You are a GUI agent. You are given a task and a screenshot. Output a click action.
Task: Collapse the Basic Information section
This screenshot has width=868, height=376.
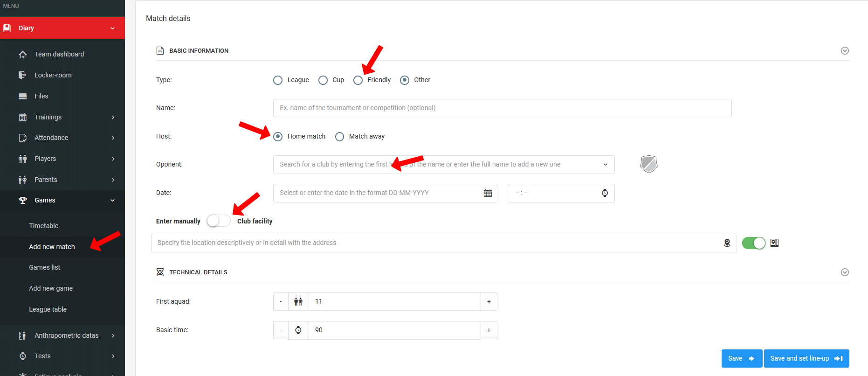[844, 51]
